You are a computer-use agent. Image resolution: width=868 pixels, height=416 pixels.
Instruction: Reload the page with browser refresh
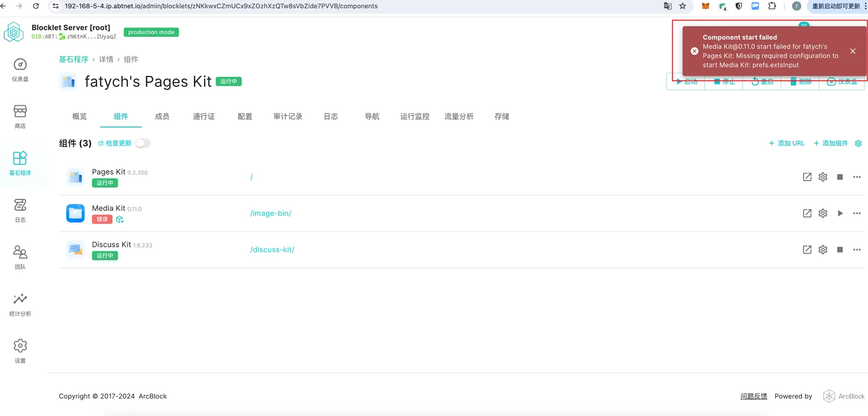tap(36, 6)
